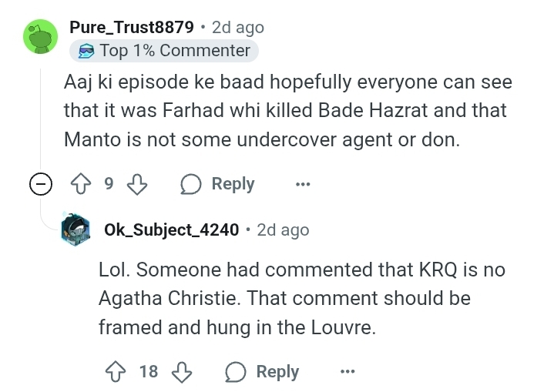The width and height of the screenshot is (554, 392).
Task: Click speech bubble icon on nested reply
Action: 236,371
